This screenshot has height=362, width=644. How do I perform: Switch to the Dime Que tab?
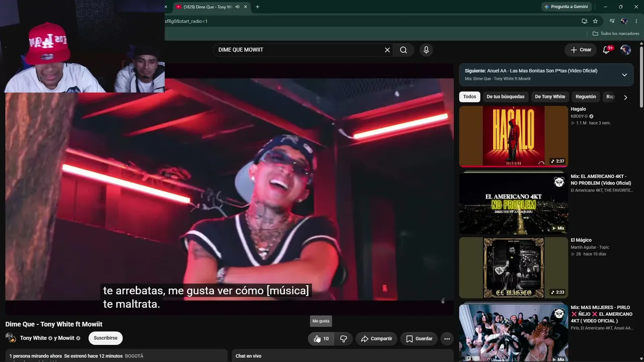pos(208,7)
